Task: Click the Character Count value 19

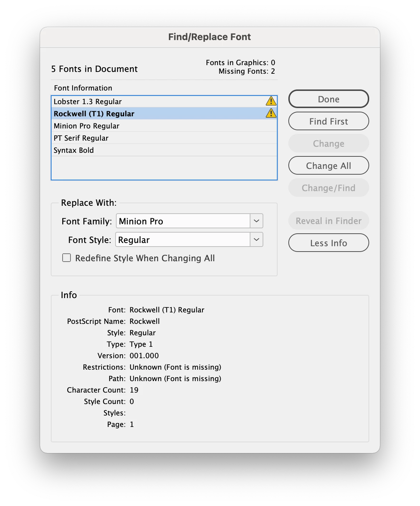Action: [134, 390]
